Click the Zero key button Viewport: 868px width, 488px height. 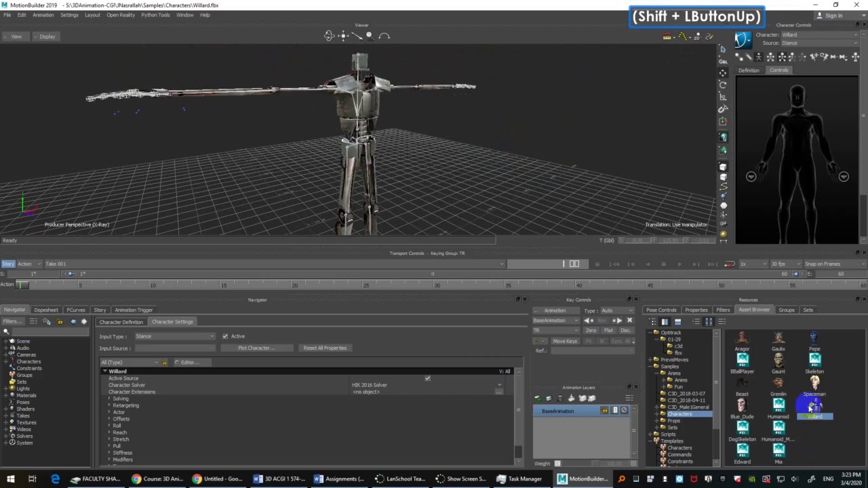point(591,331)
